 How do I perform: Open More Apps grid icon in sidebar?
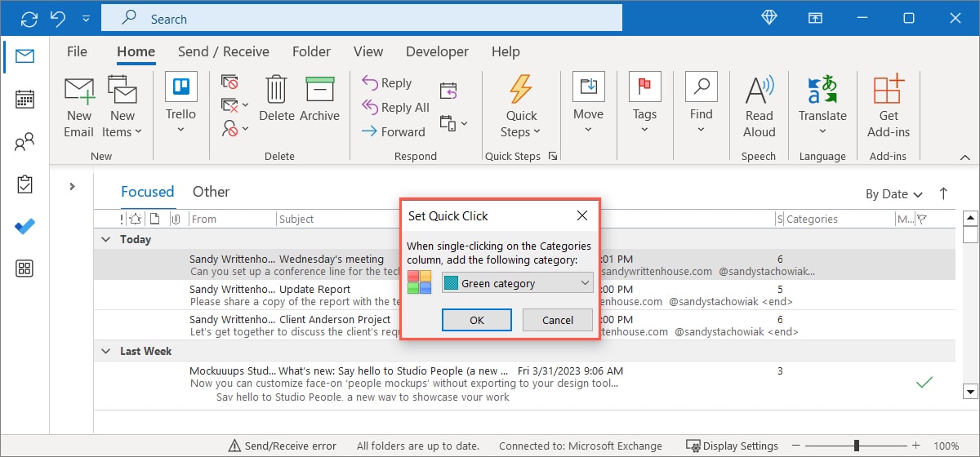pos(24,268)
